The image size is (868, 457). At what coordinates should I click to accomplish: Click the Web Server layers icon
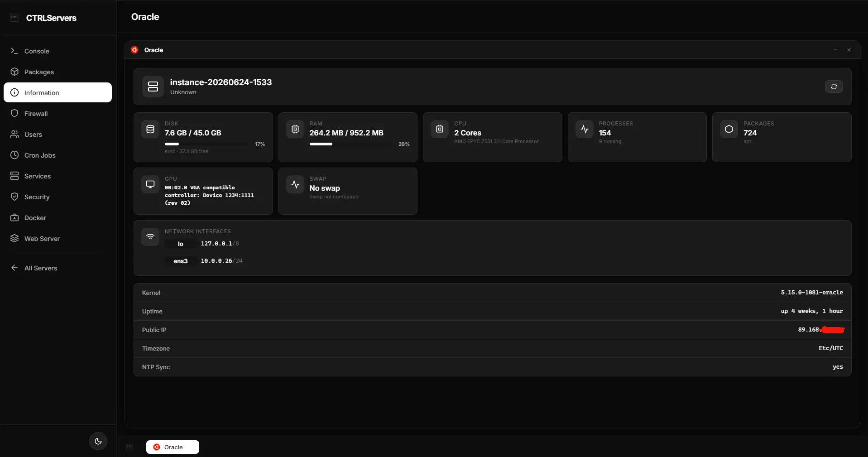[x=14, y=239]
